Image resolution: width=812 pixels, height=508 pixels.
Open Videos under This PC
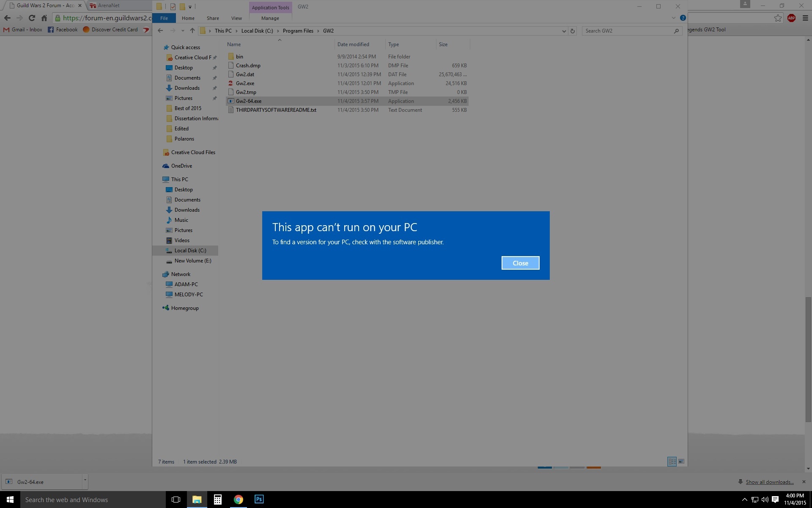click(182, 240)
